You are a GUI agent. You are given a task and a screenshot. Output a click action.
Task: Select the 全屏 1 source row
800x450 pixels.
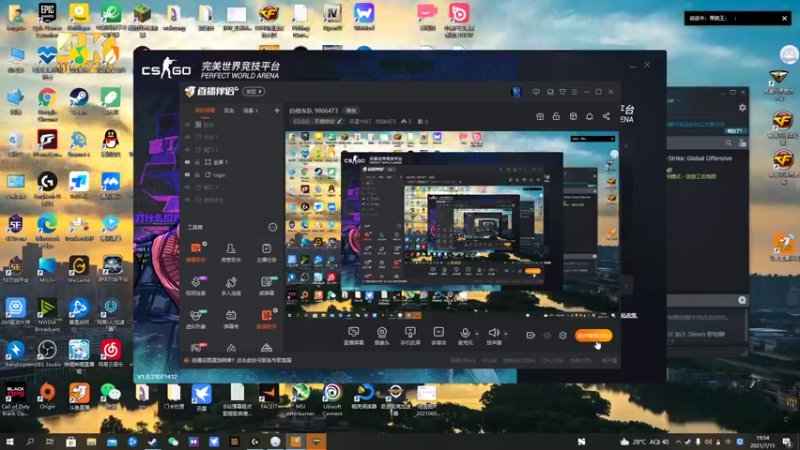(232, 162)
